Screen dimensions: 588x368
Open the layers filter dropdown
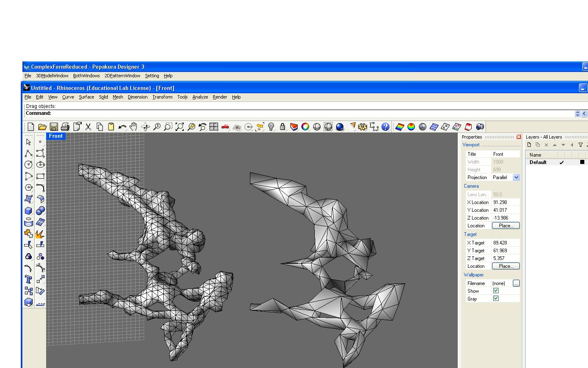tap(580, 145)
